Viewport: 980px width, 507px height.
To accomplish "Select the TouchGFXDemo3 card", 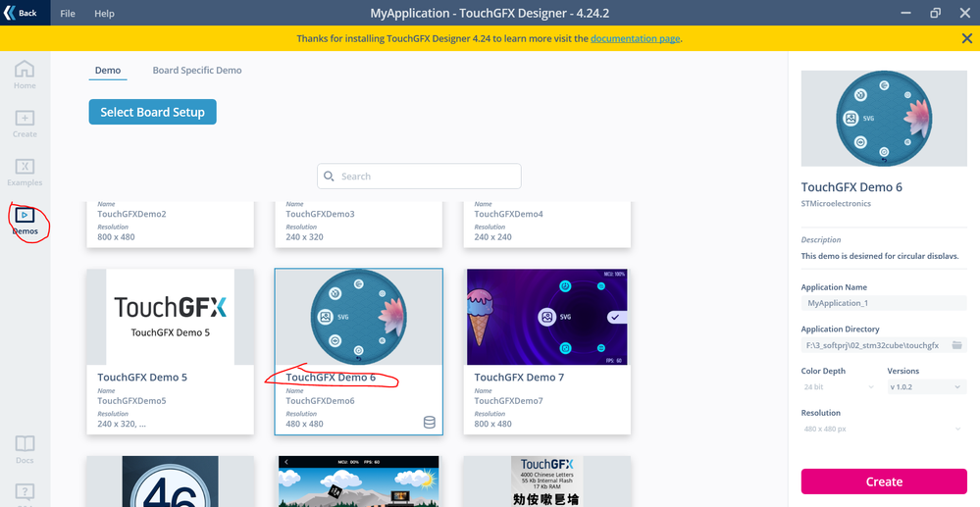I will [x=359, y=224].
